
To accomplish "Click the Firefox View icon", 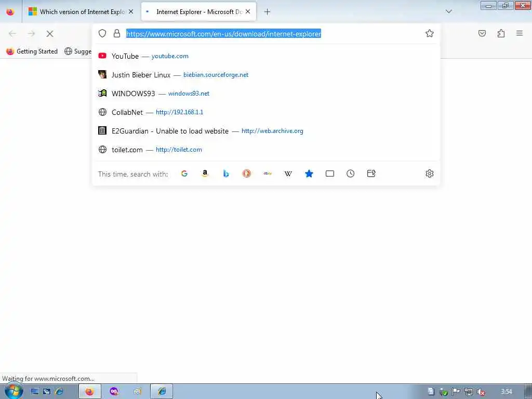I will point(10,12).
